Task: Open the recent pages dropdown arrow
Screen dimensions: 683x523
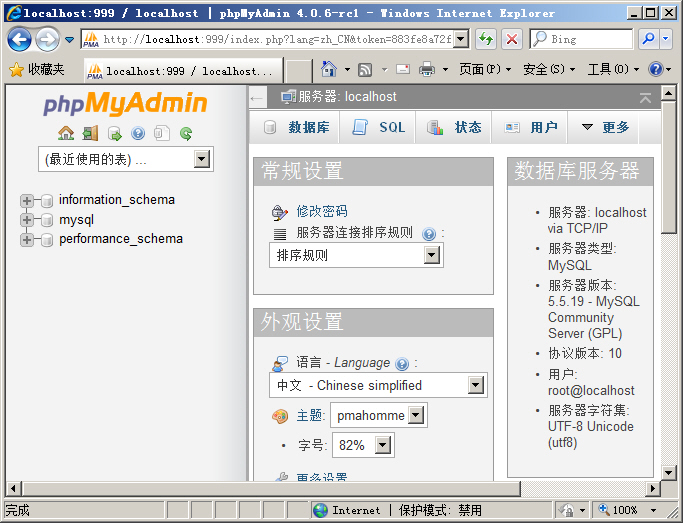Action: click(x=69, y=40)
